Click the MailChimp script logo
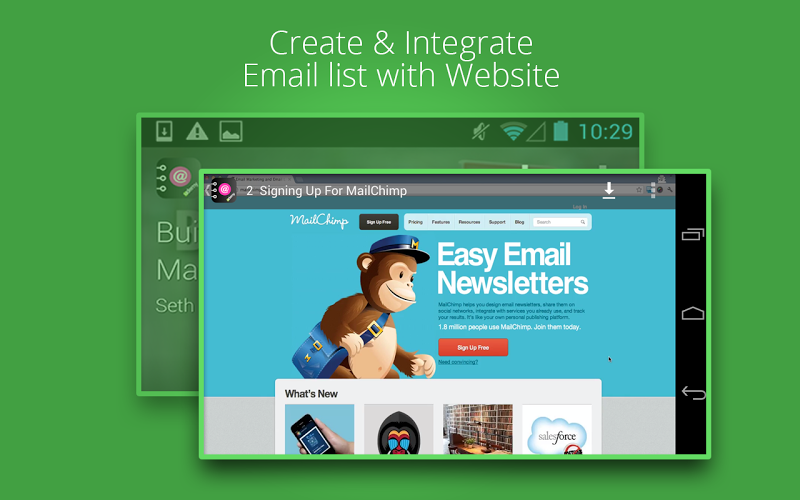Viewport: 800px width, 500px height. pos(319,221)
